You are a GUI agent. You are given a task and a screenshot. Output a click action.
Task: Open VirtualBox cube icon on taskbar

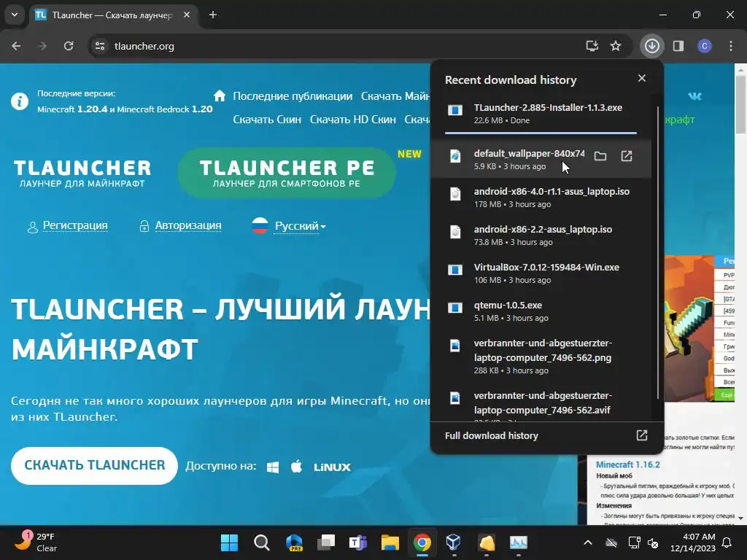coord(454,542)
